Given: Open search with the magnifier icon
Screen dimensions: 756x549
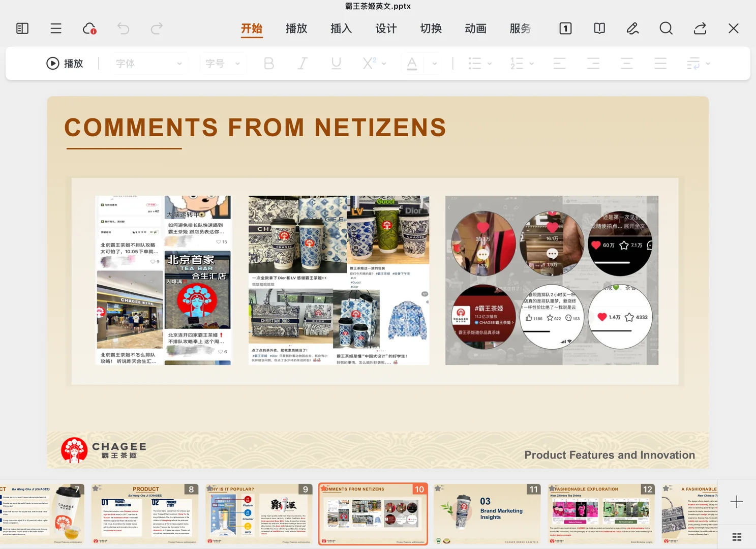Looking at the screenshot, I should click(x=666, y=28).
